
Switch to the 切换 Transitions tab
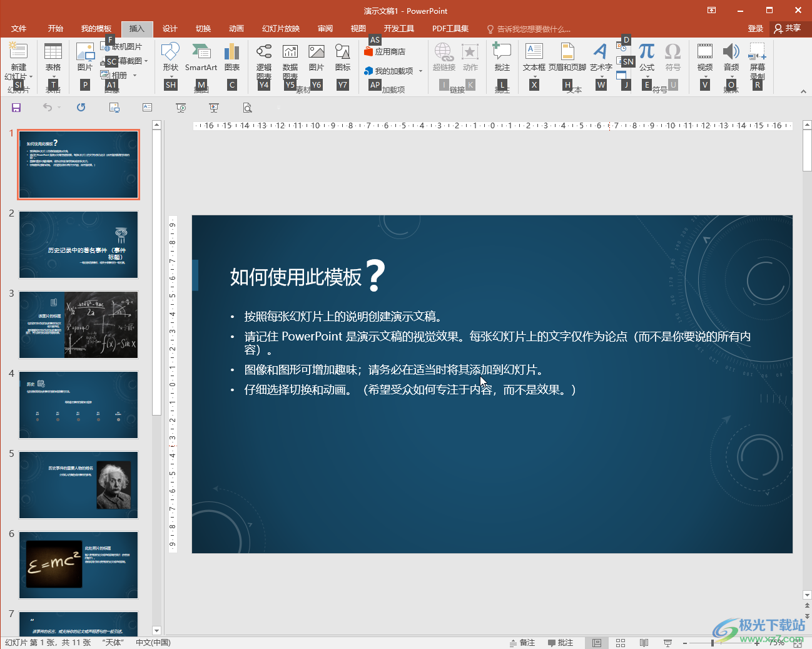[203, 29]
